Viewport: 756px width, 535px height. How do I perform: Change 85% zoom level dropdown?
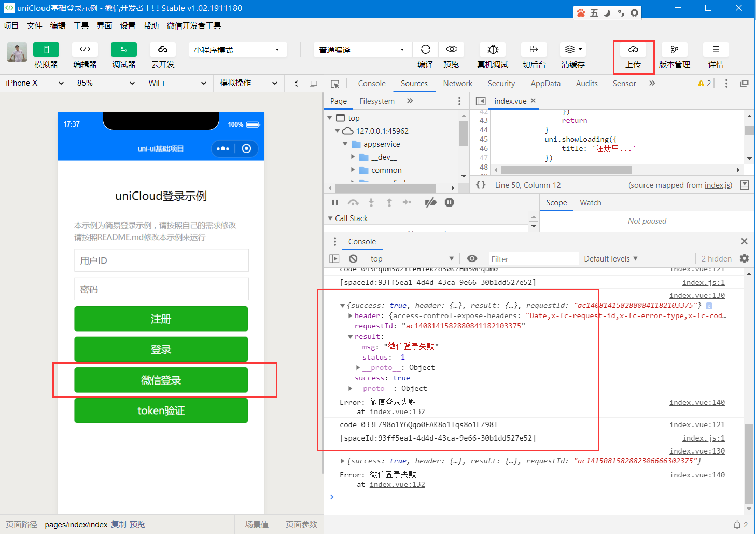[106, 83]
